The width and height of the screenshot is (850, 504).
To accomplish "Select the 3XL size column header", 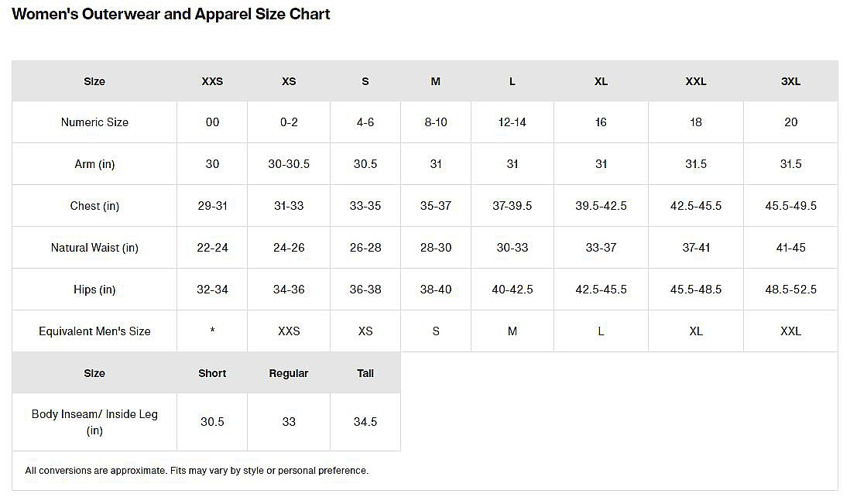I will [x=790, y=81].
